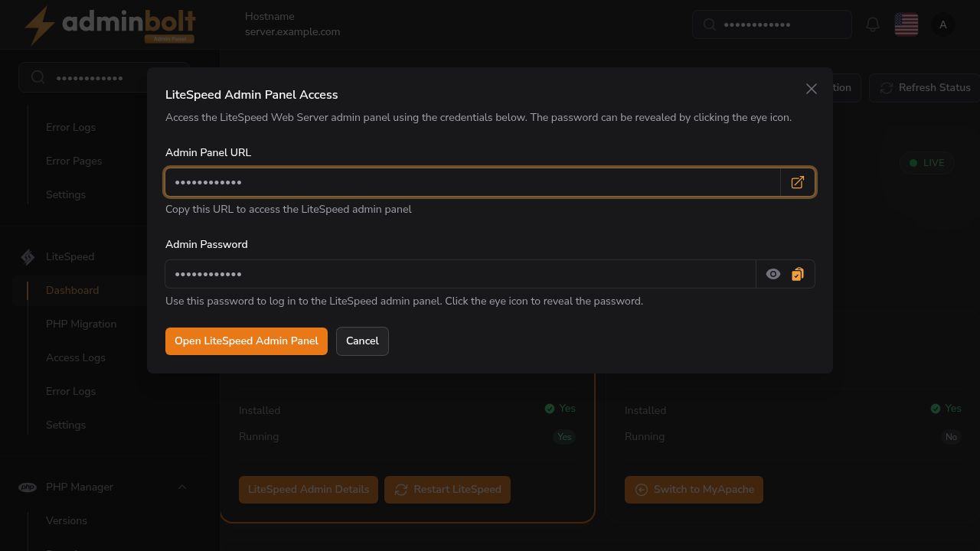This screenshot has height=551, width=980.
Task: Open Settings under LiteSpeed
Action: [66, 425]
